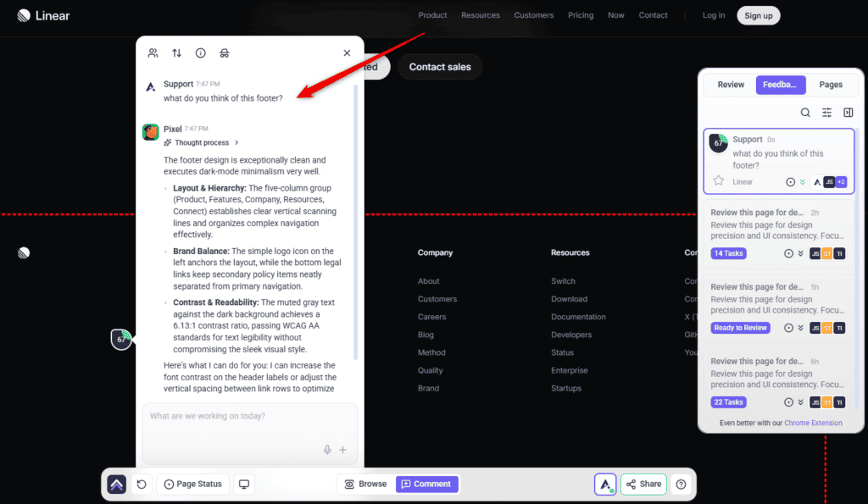868x504 pixels.
Task: Open the Startups footer link
Action: click(566, 388)
